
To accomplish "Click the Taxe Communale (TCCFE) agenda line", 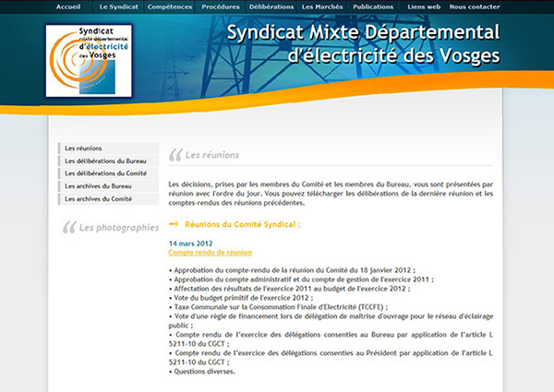I will tap(279, 307).
